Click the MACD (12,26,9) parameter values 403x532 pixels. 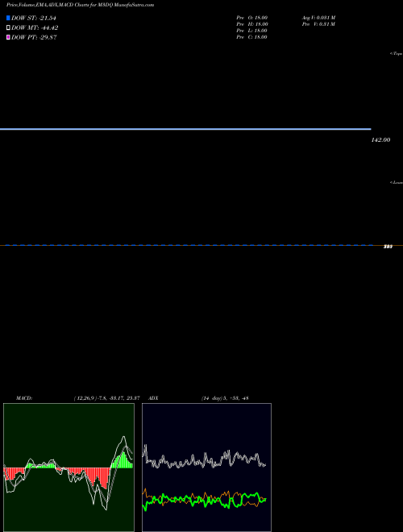pos(107,398)
